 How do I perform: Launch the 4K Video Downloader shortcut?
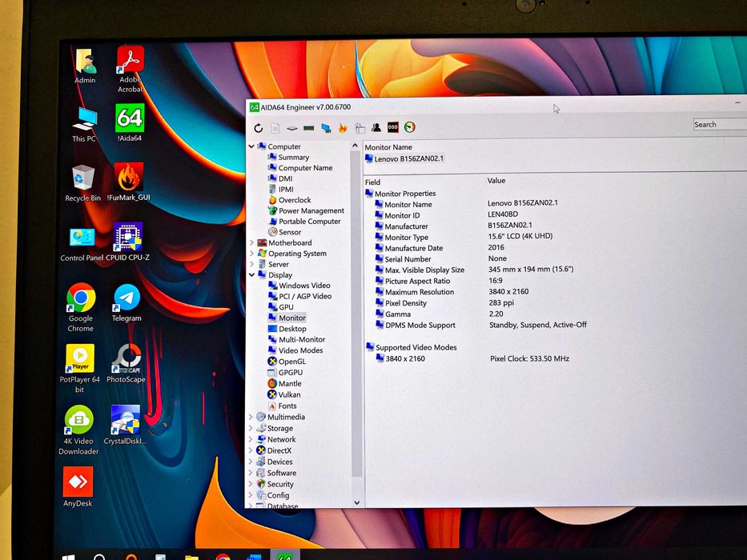(78, 430)
